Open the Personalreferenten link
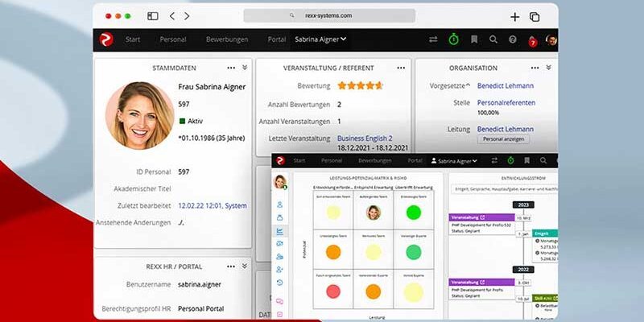Screen dimensions: 644x322 pos(506,103)
